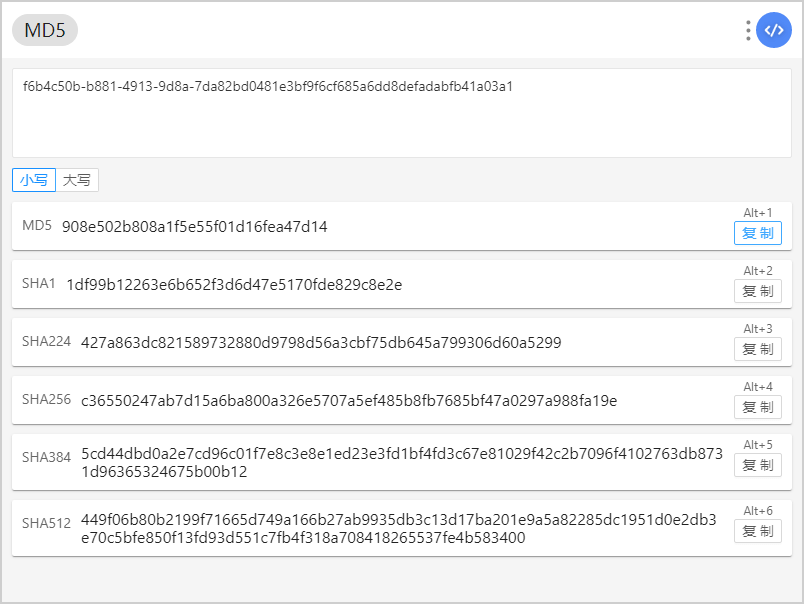
Task: Click the SHA512 hash output text
Action: (398, 529)
